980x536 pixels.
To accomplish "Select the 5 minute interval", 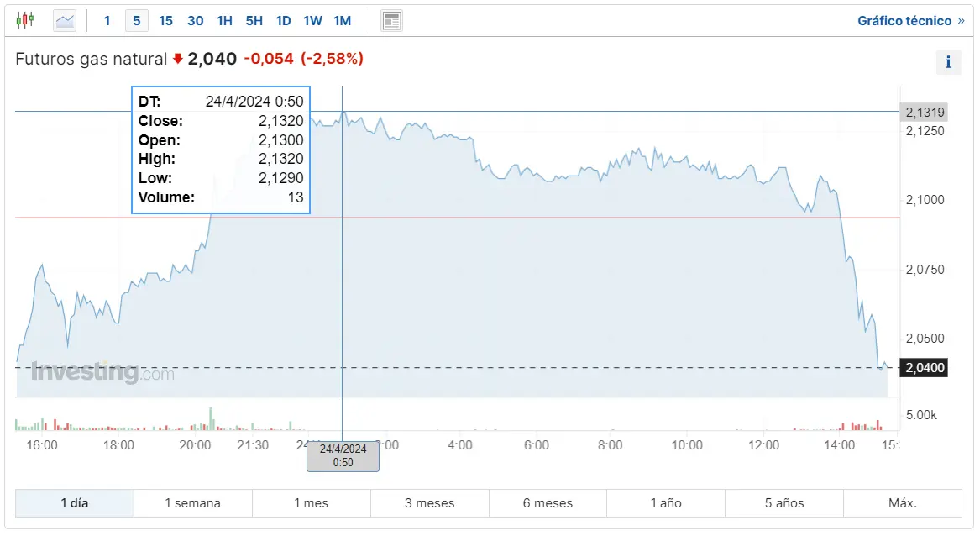I will 137,20.
